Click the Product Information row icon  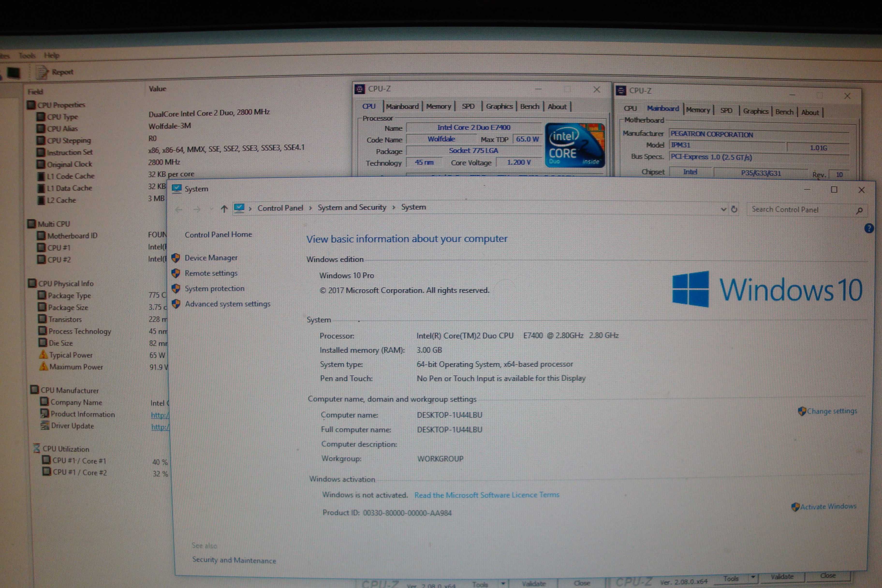[x=44, y=414]
